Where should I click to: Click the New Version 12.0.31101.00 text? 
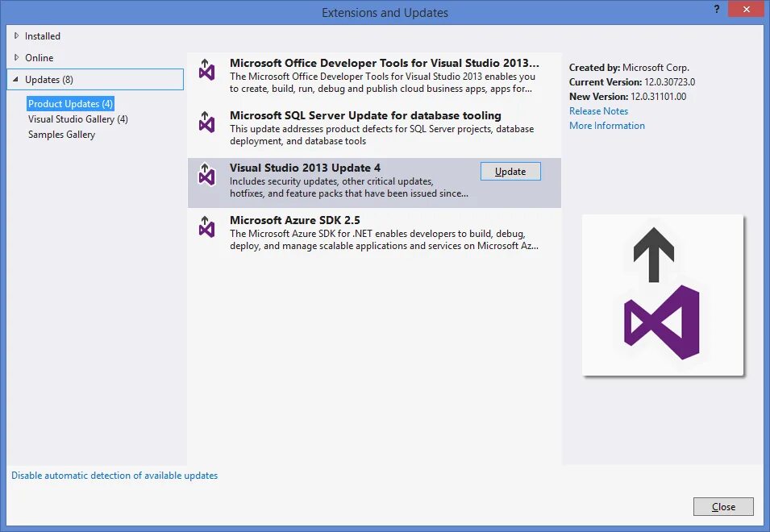627,97
